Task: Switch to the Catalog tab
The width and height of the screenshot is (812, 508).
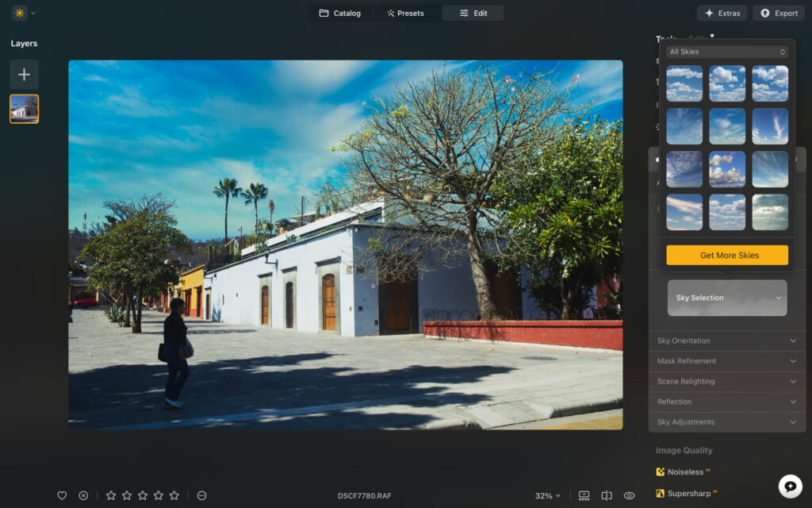Action: tap(340, 13)
